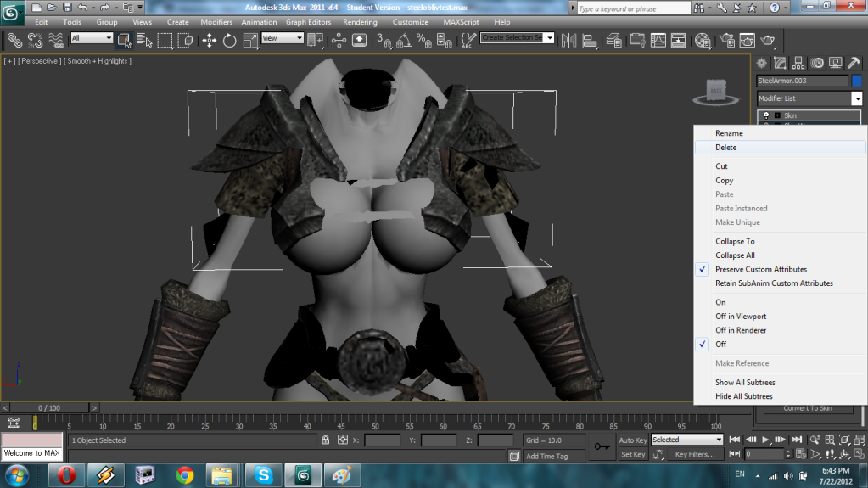Open viewport Smooth + Highlights shading menu
This screenshot has width=868, height=488.
(98, 61)
